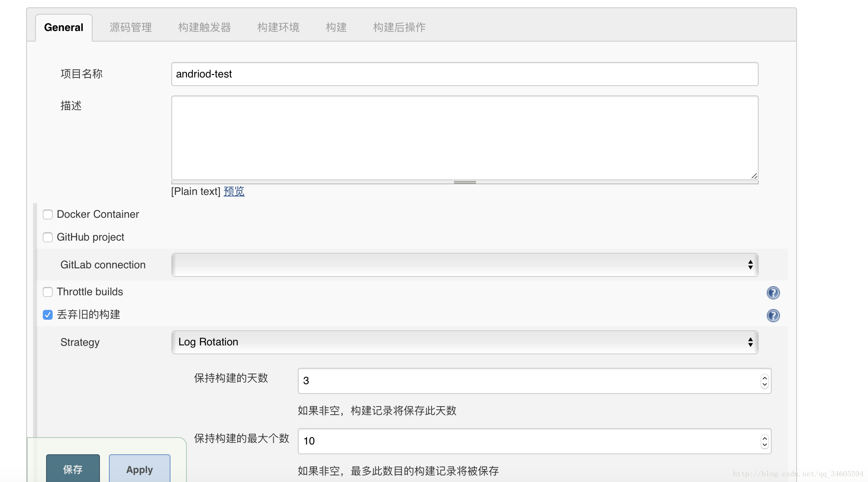
Task: Click the 保持构建的天数 stepper arrows
Action: [764, 381]
